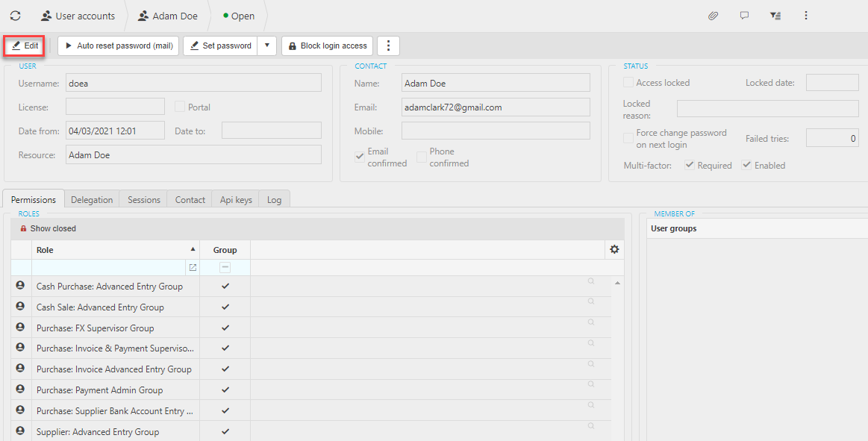
Task: Click the Locked reason field
Action: tap(768, 108)
